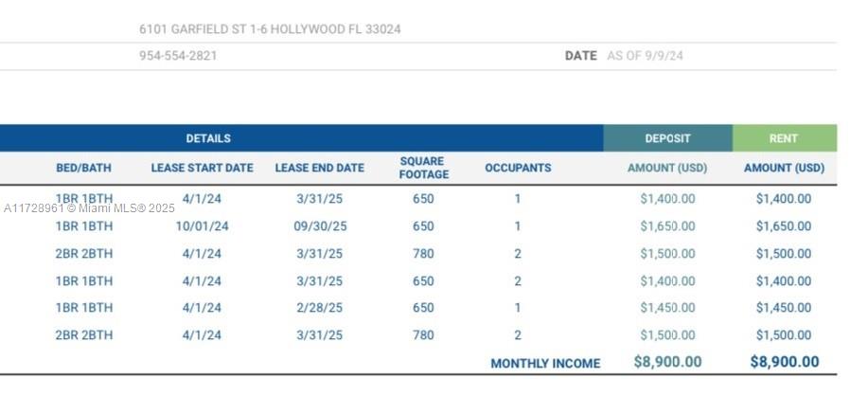Image resolution: width=868 pixels, height=414 pixels.
Task: Click the phone number 954-554-2821
Action: pos(178,56)
